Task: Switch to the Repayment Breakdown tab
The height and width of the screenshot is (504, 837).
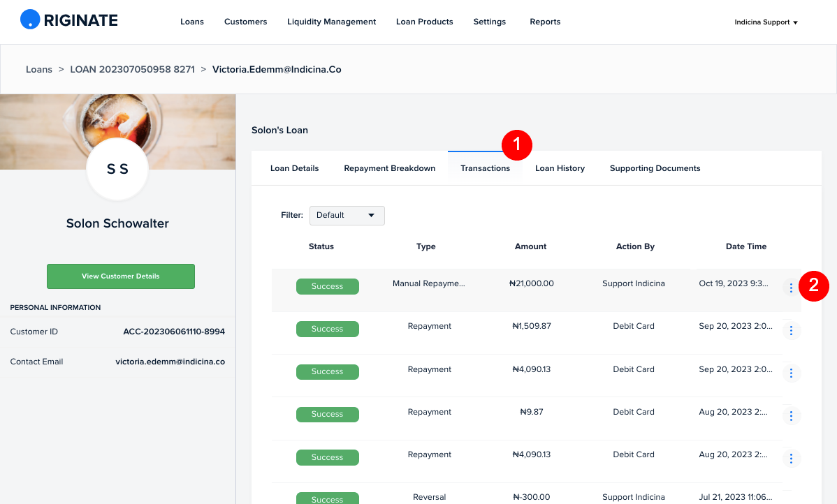Action: click(x=390, y=168)
